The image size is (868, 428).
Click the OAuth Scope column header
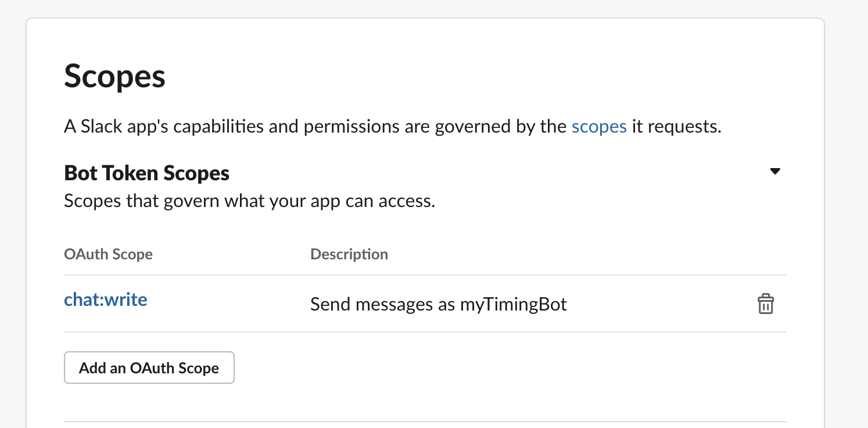pos(108,254)
